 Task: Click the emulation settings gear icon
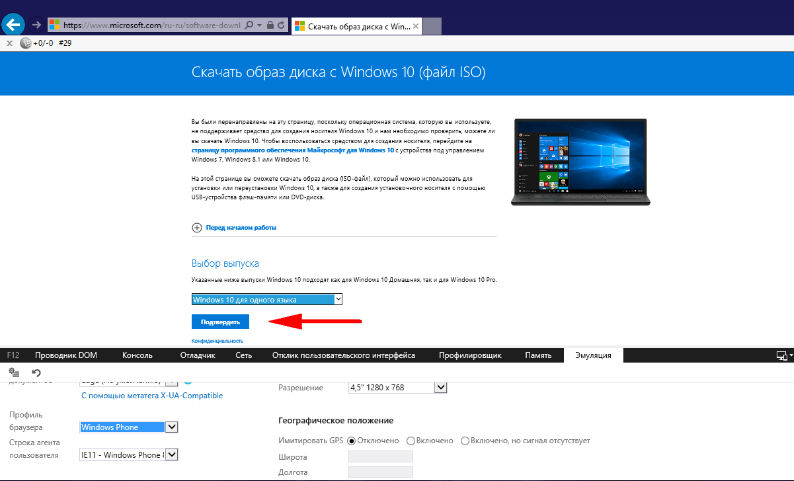[14, 373]
